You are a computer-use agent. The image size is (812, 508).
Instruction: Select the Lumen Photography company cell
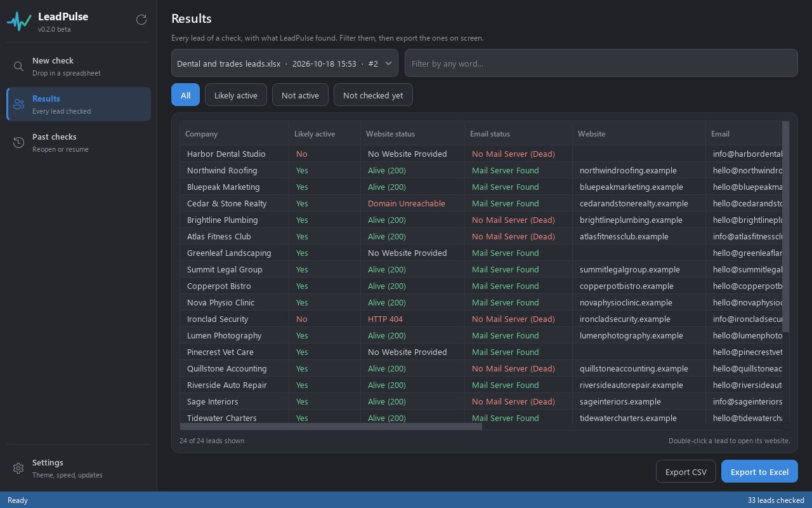click(x=234, y=335)
